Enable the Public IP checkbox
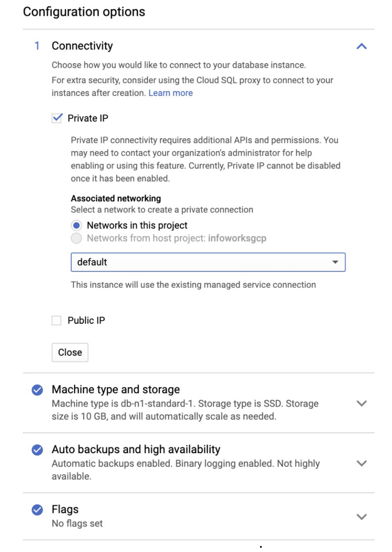392x552 pixels. tap(57, 320)
